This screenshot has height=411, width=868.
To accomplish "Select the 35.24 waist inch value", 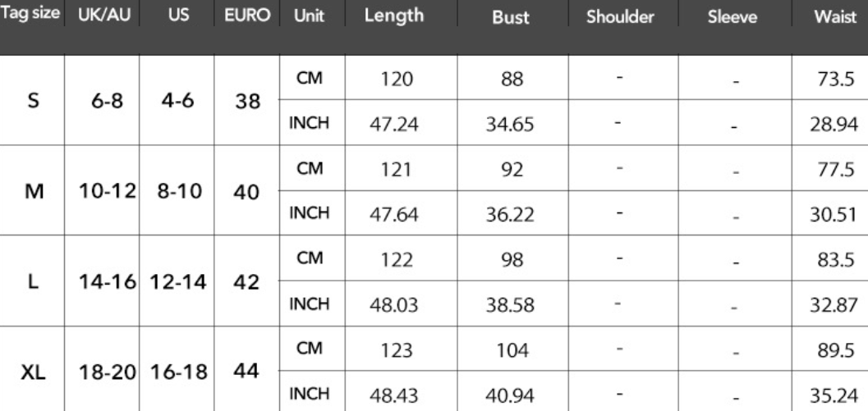I will (834, 395).
